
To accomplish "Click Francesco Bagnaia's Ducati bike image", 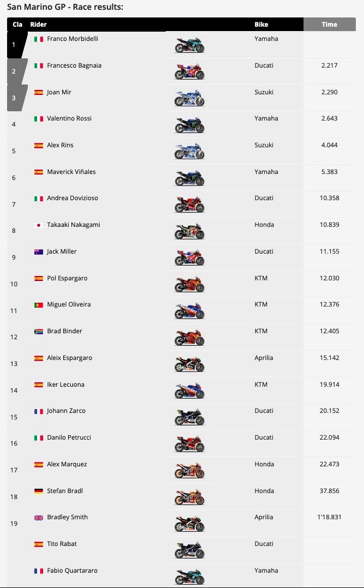I will pos(190,72).
